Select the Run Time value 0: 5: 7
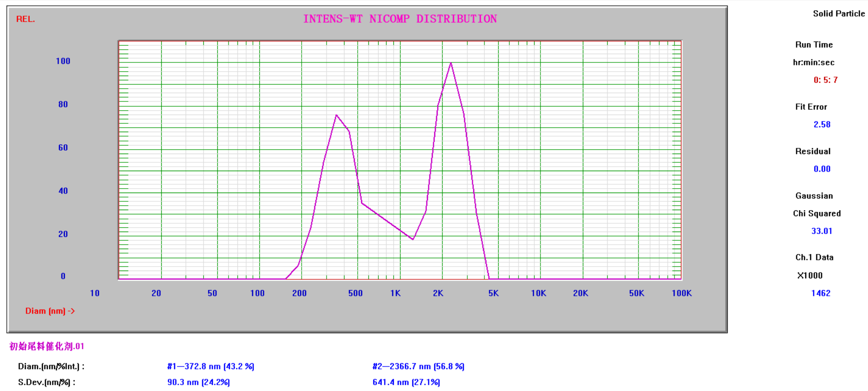 point(825,80)
